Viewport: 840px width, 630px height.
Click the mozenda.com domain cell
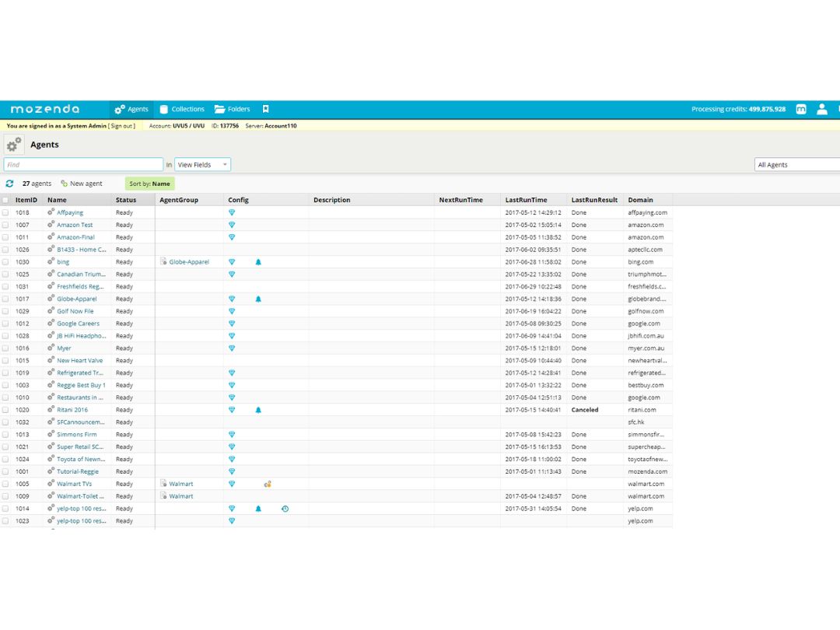648,471
